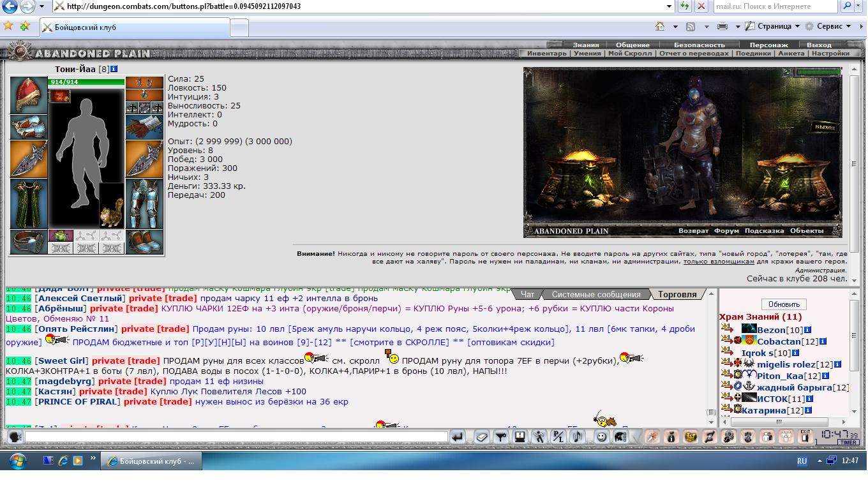Viewport: 868px width, 490px height.
Task: Select the right-hand dagger slot
Action: click(144, 159)
